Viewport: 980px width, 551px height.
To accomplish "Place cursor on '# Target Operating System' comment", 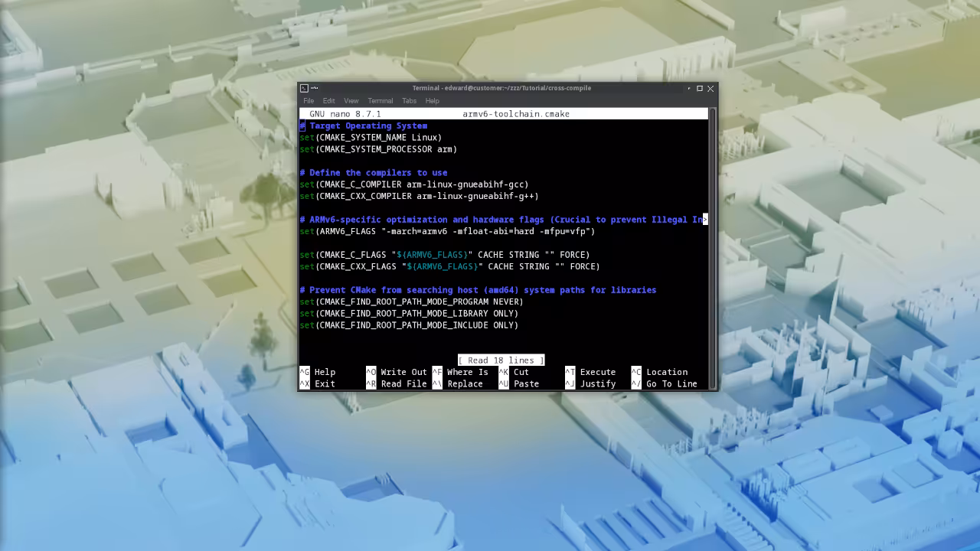I will (364, 126).
